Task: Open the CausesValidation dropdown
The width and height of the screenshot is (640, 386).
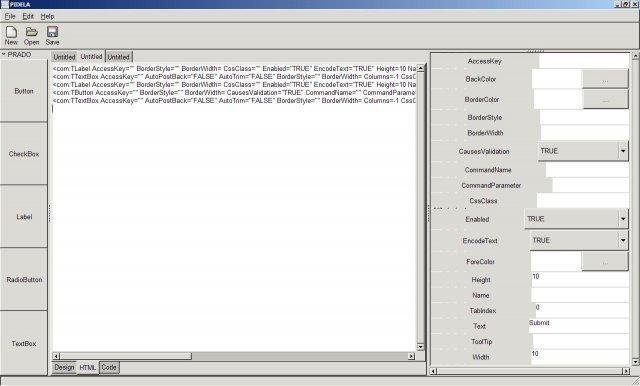Action: click(x=623, y=151)
